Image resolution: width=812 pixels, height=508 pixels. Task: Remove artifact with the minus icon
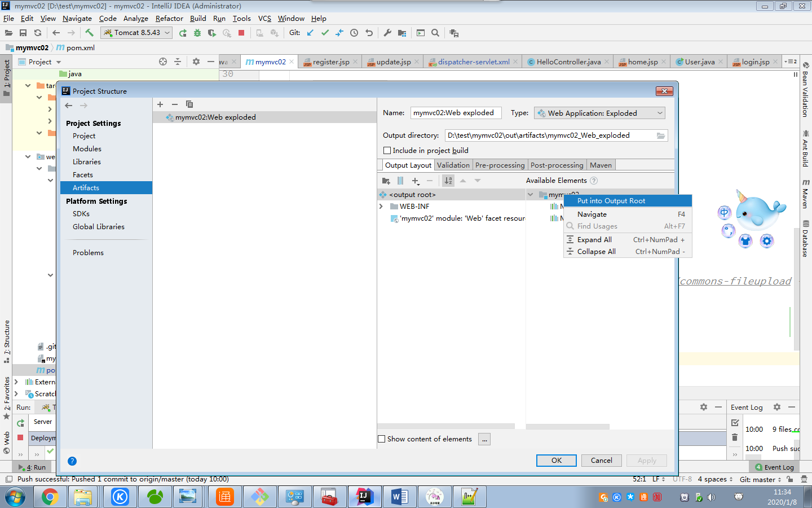pyautogui.click(x=175, y=104)
